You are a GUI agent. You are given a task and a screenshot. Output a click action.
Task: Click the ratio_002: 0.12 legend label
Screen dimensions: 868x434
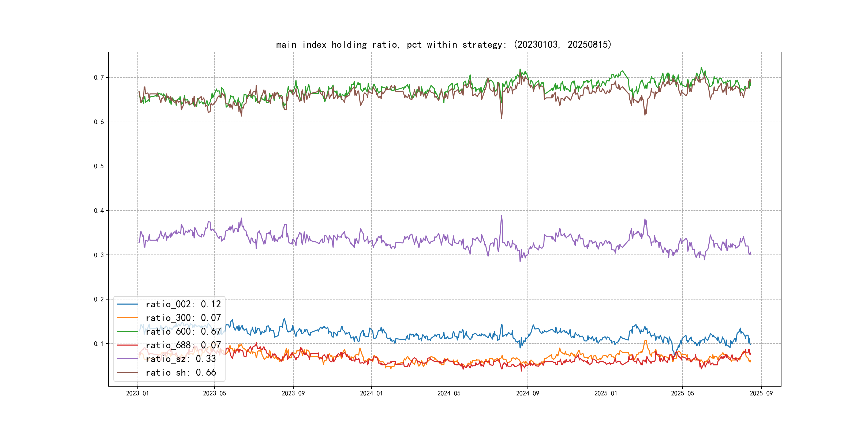point(183,304)
